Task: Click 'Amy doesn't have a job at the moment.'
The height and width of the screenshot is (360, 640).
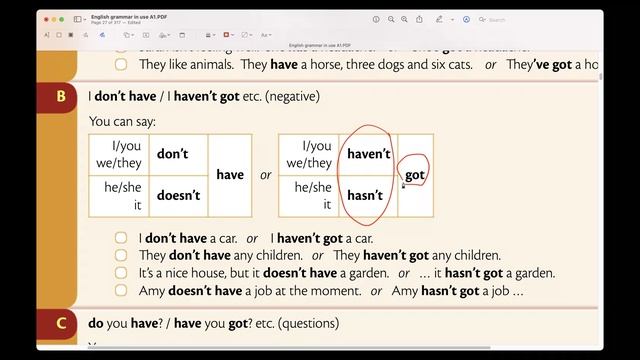Action: tap(250, 291)
